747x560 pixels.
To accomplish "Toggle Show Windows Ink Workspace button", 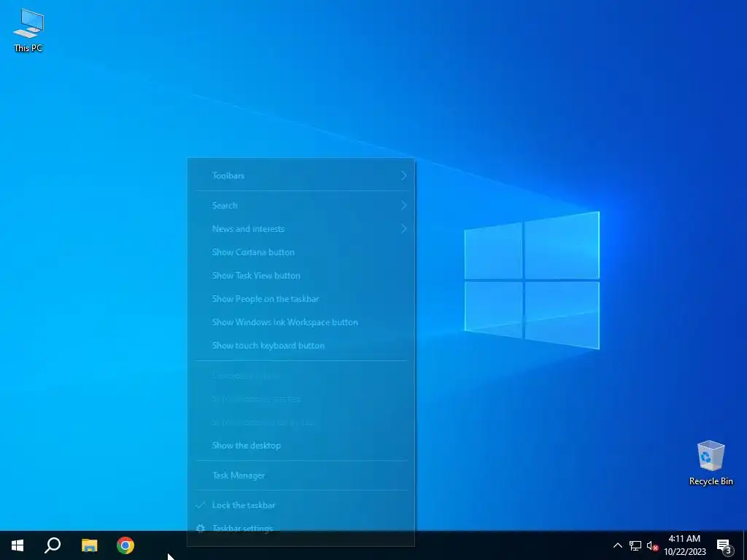I will pyautogui.click(x=301, y=322).
